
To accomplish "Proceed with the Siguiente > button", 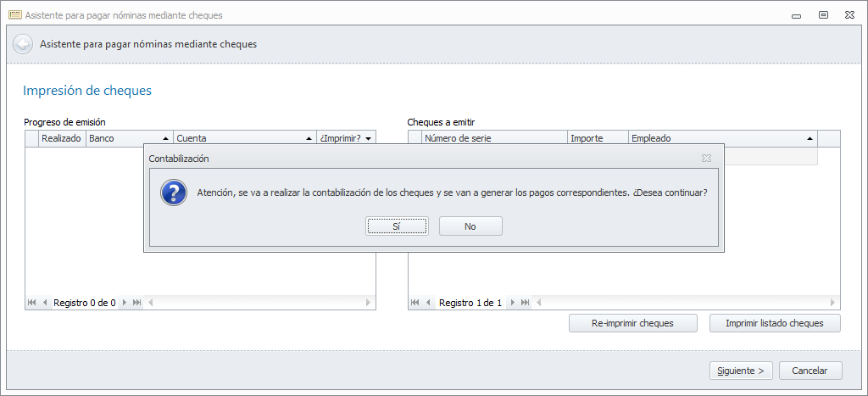I will (x=741, y=371).
